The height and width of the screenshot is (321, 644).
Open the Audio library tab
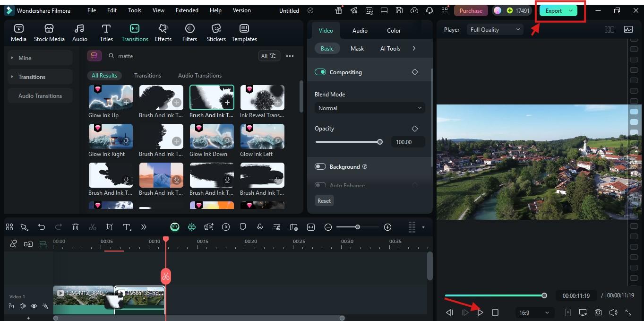click(79, 33)
